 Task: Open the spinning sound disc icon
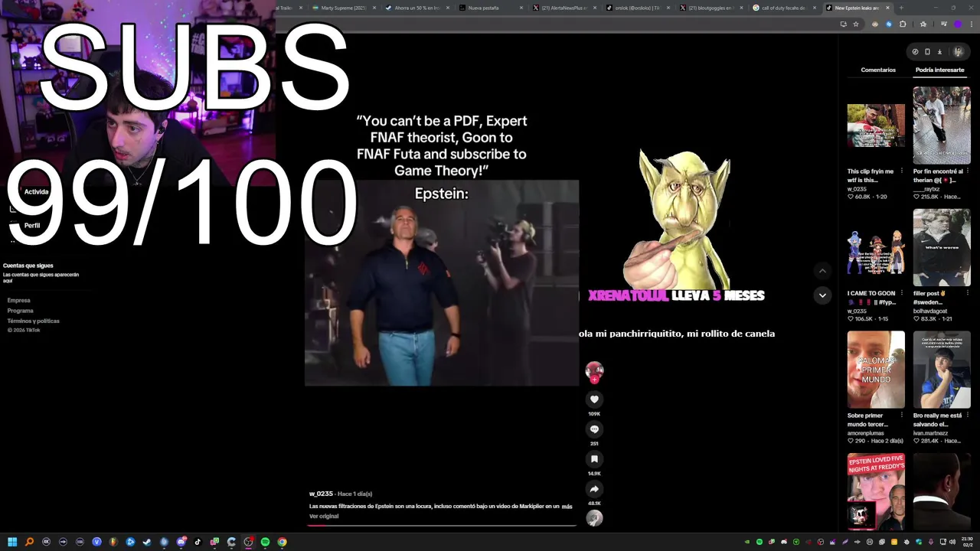pyautogui.click(x=594, y=518)
